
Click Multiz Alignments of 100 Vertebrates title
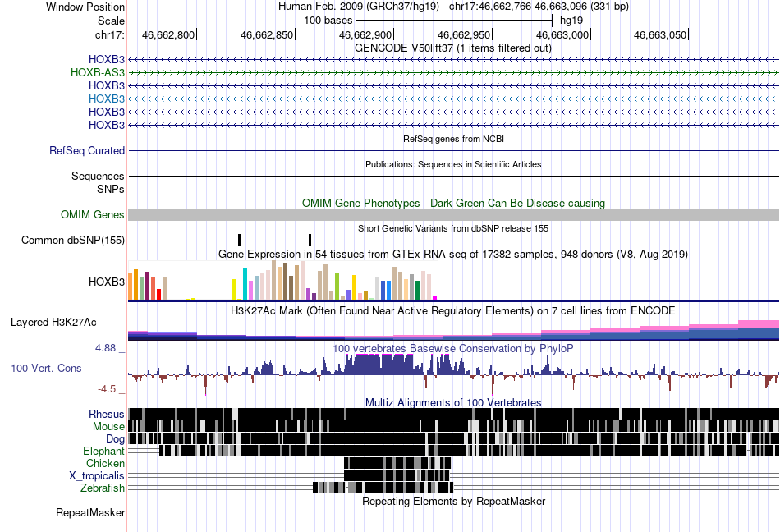[453, 403]
